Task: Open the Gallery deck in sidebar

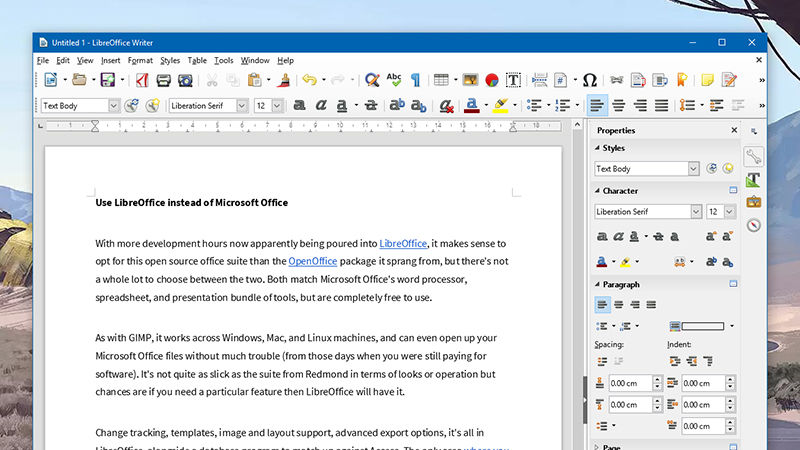Action: pos(753,203)
